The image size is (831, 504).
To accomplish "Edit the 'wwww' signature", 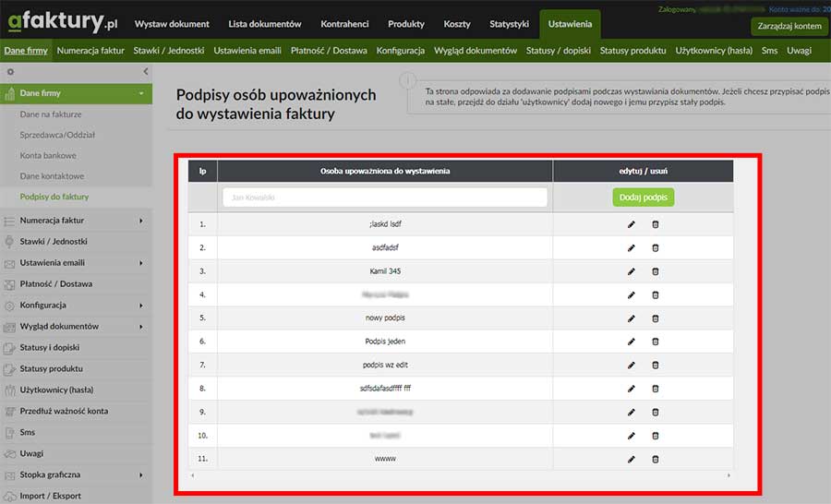I will [x=632, y=460].
